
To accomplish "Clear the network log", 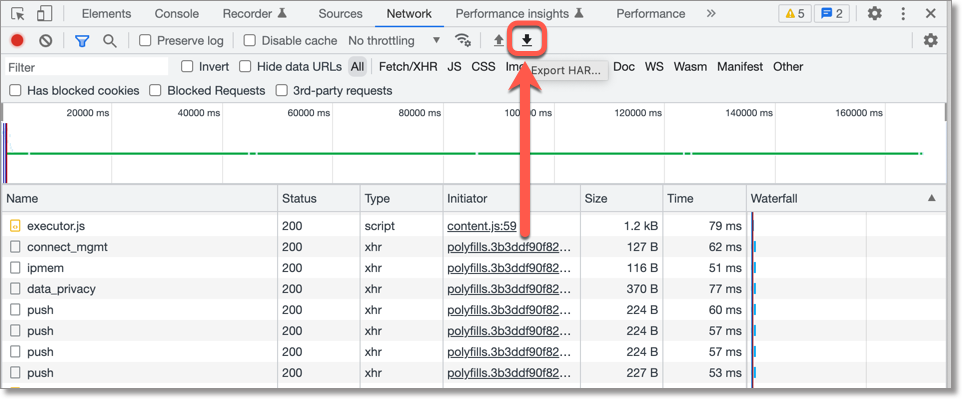I will [45, 41].
